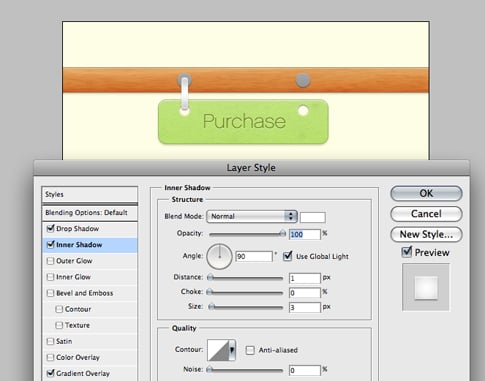Select the Styles list header

[x=90, y=194]
